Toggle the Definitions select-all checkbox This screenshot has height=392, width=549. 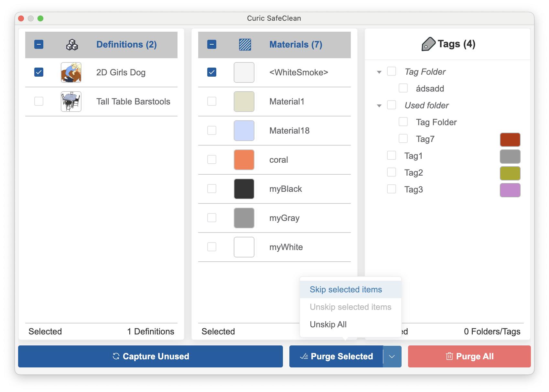pyautogui.click(x=39, y=44)
